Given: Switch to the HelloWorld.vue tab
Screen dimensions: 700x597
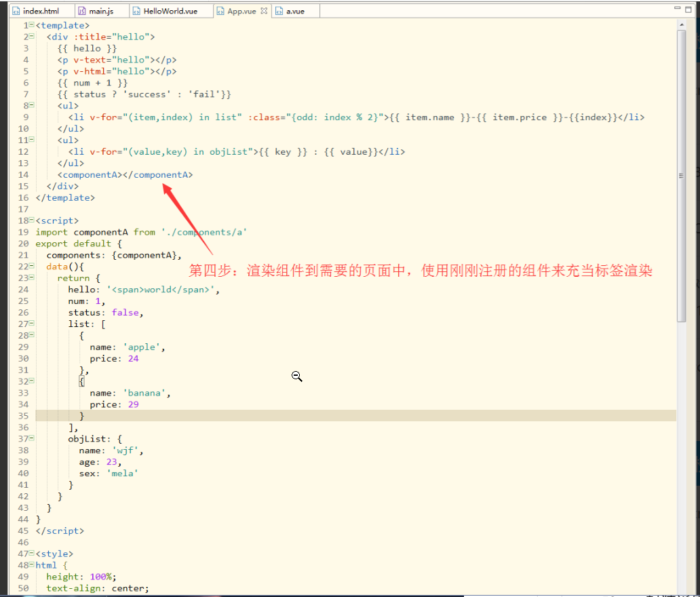Looking at the screenshot, I should pyautogui.click(x=170, y=11).
